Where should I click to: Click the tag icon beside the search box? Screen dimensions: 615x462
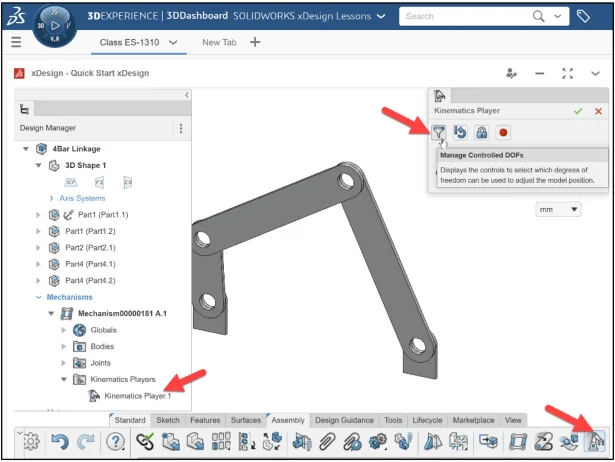click(x=583, y=16)
